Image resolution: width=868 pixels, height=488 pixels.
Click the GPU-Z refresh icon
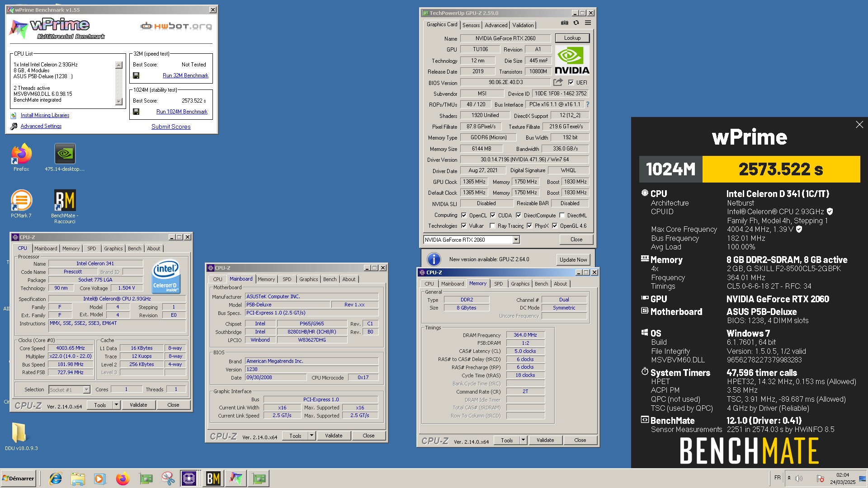pos(576,23)
